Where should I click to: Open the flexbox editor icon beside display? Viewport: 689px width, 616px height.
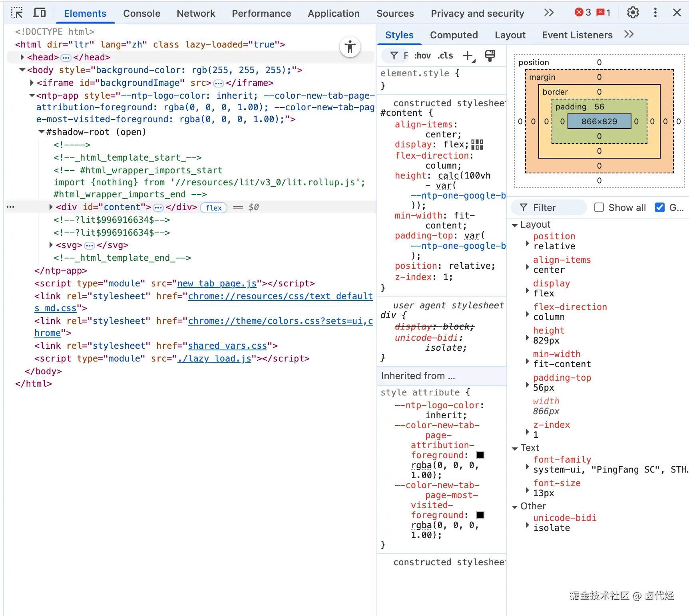coord(477,145)
